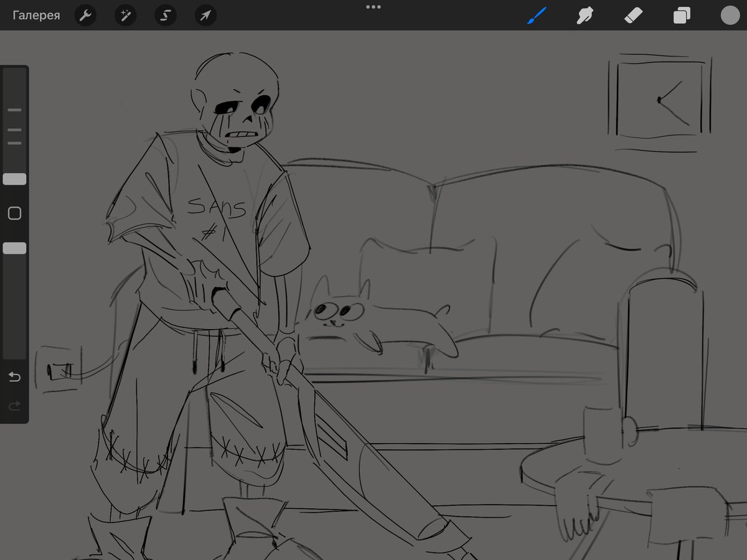Tap the square Modify button in sidebar
The height and width of the screenshot is (560, 747).
tap(14, 213)
